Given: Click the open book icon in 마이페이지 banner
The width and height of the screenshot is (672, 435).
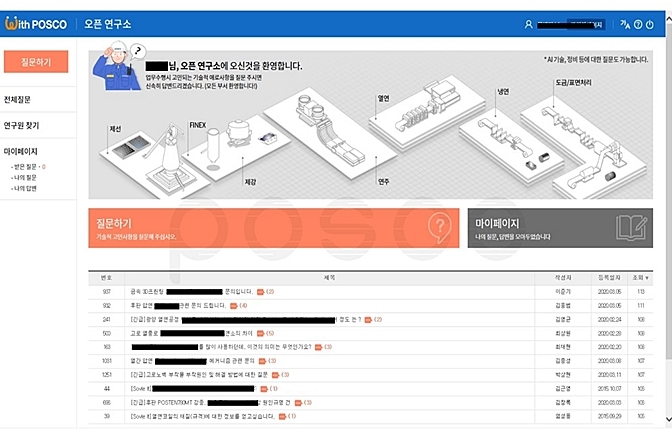Looking at the screenshot, I should [x=631, y=228].
